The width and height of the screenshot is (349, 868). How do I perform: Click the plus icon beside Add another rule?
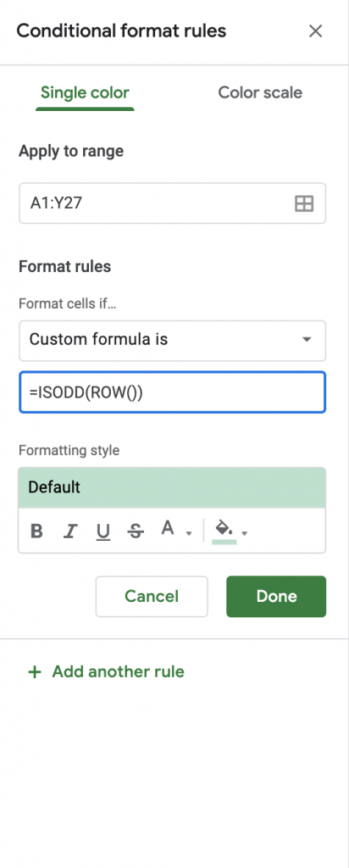pos(35,672)
